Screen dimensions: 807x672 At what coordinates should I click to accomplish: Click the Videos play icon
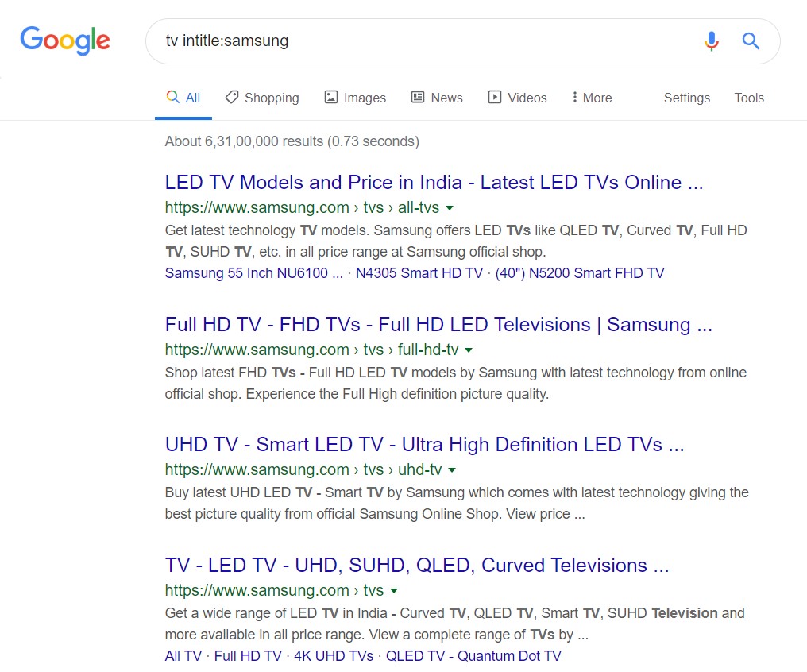(x=495, y=97)
